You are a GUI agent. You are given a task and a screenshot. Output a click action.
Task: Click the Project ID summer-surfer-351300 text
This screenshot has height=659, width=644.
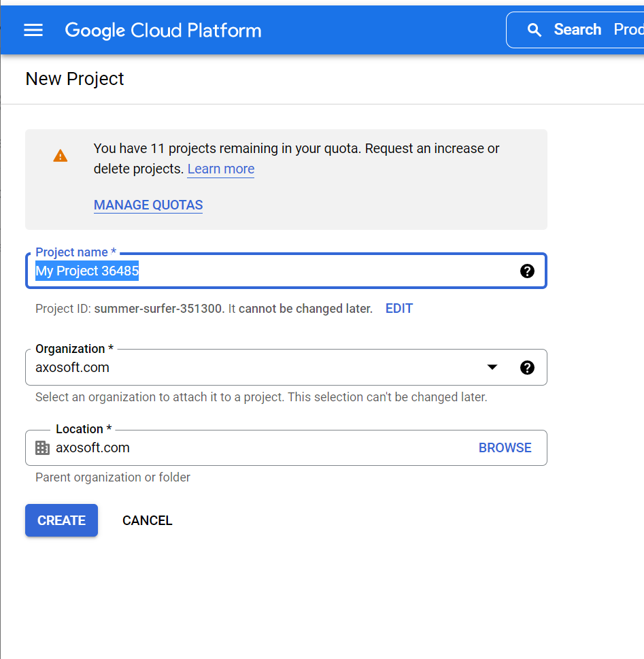158,309
